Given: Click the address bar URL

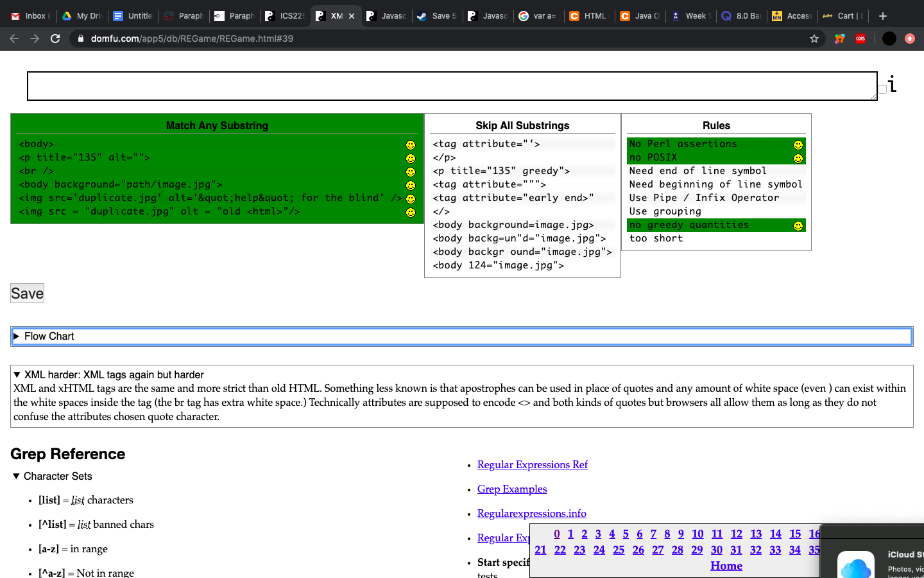Looking at the screenshot, I should tap(192, 39).
